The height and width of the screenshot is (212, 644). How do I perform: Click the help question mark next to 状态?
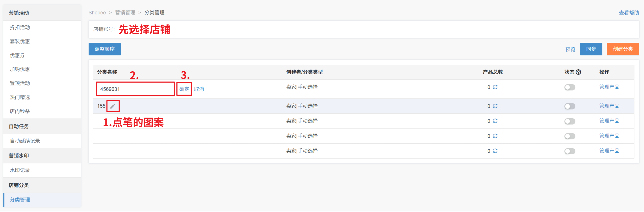coord(578,72)
